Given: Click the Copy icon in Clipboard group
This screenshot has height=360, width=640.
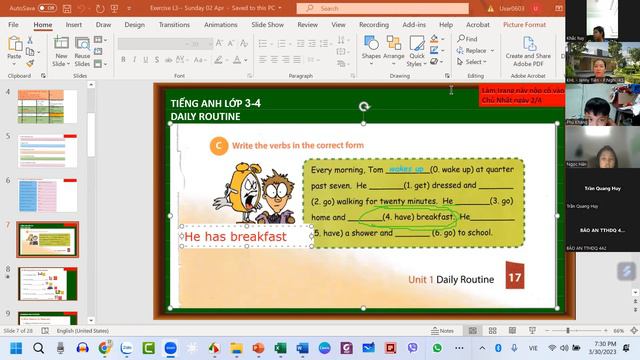Looking at the screenshot, I should [30, 52].
